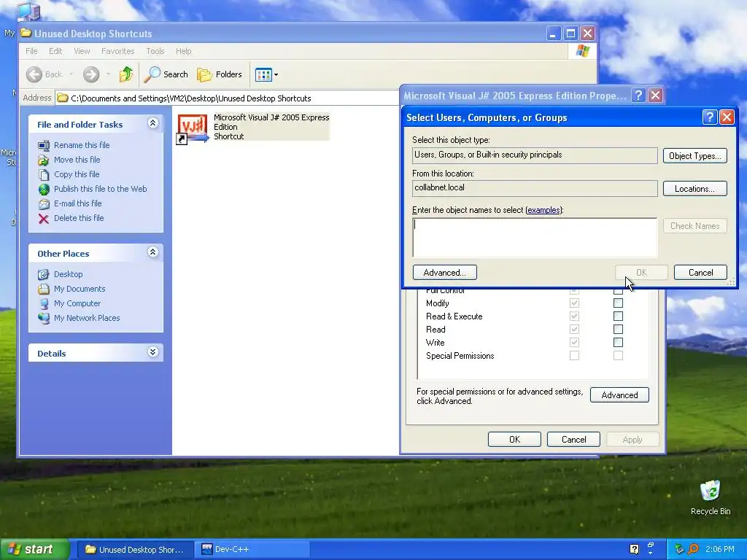The image size is (747, 560).
Task: Click the Allow checkbox for Read
Action: 574,330
